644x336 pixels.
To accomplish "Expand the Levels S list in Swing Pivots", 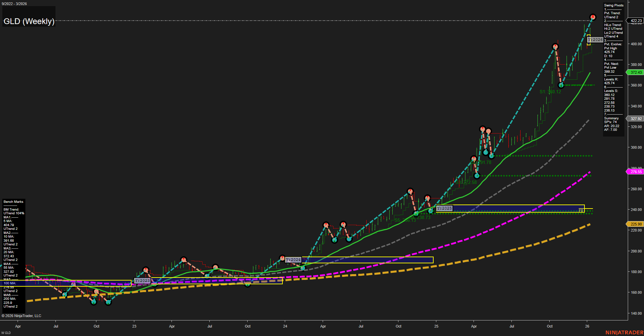I will (x=610, y=91).
